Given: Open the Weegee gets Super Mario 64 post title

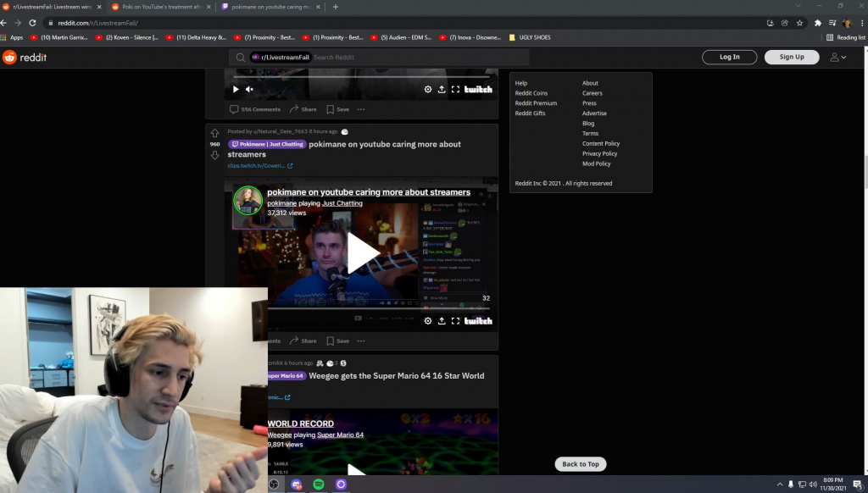Looking at the screenshot, I should pyautogui.click(x=397, y=376).
